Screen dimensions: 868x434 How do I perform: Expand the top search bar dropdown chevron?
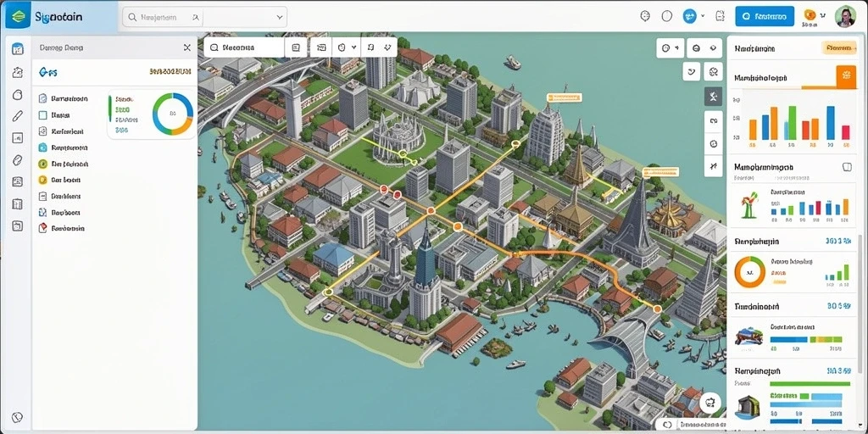coord(278,17)
